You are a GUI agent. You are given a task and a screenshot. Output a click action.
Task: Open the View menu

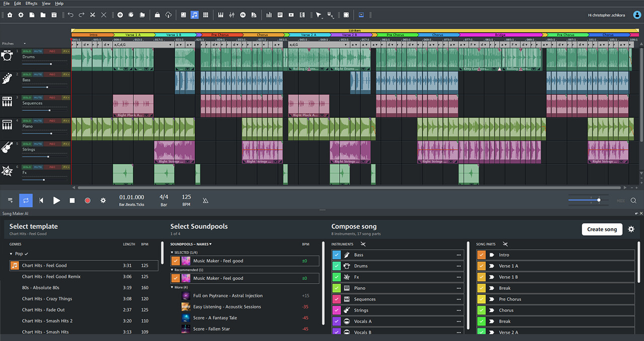pos(46,3)
